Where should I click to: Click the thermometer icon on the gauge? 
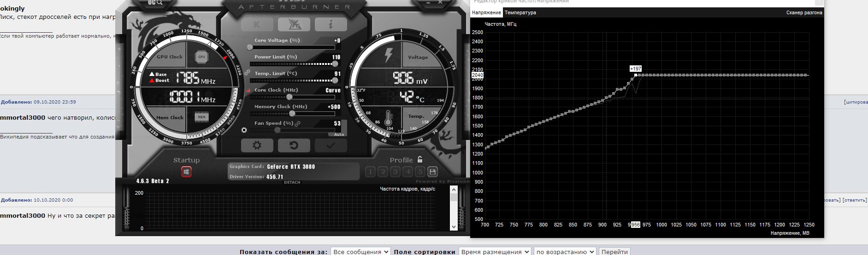pyautogui.click(x=389, y=118)
